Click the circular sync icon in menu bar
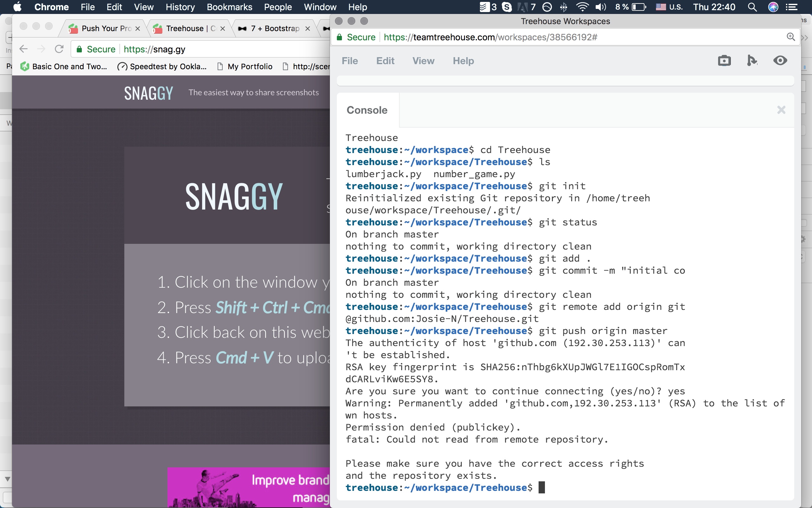The height and width of the screenshot is (508, 812). click(x=547, y=7)
